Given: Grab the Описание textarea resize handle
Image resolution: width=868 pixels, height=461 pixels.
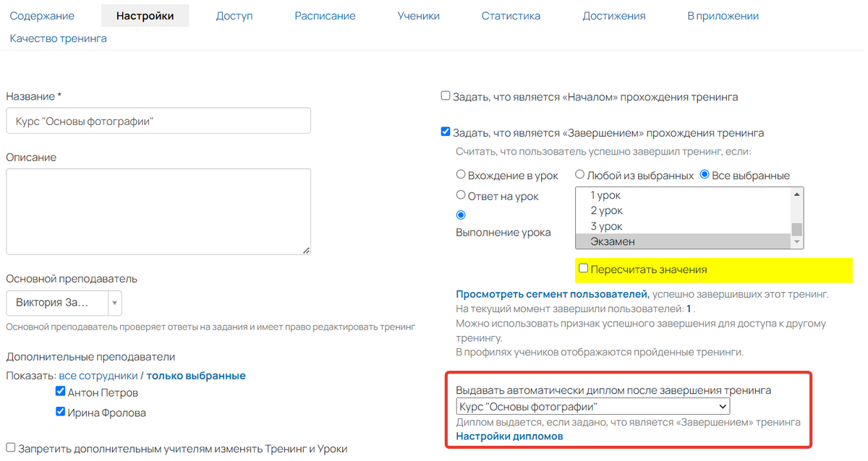Looking at the screenshot, I should coord(306,250).
